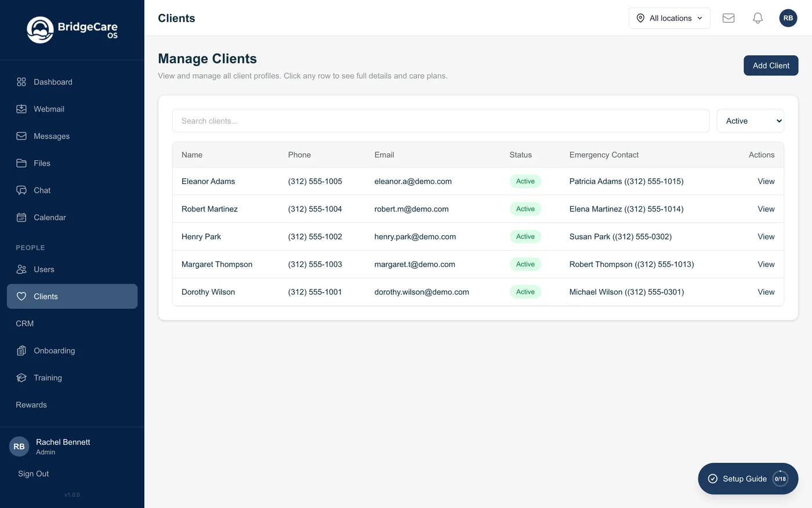Viewport: 812px width, 508px height.
Task: Click Susan Park emergency contact cell
Action: pos(621,237)
